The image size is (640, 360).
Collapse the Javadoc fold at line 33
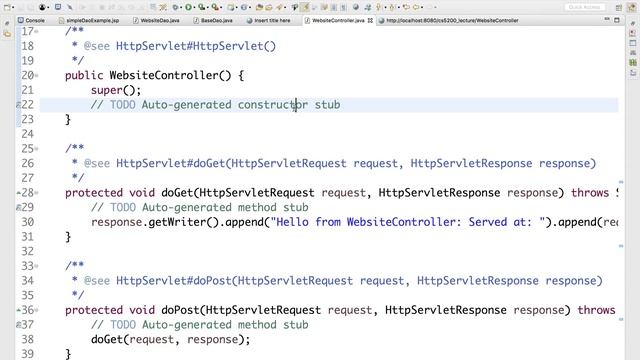[x=36, y=266]
